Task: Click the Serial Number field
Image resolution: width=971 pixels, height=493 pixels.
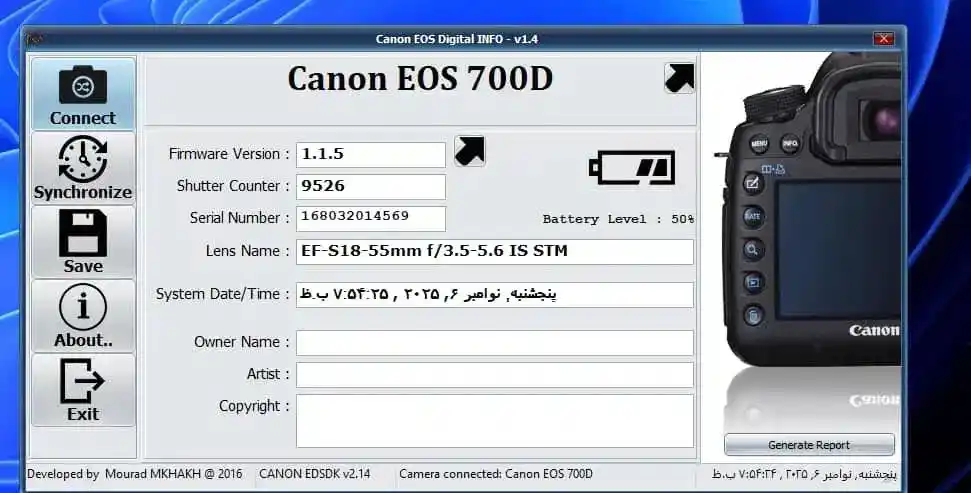Action: (x=371, y=218)
